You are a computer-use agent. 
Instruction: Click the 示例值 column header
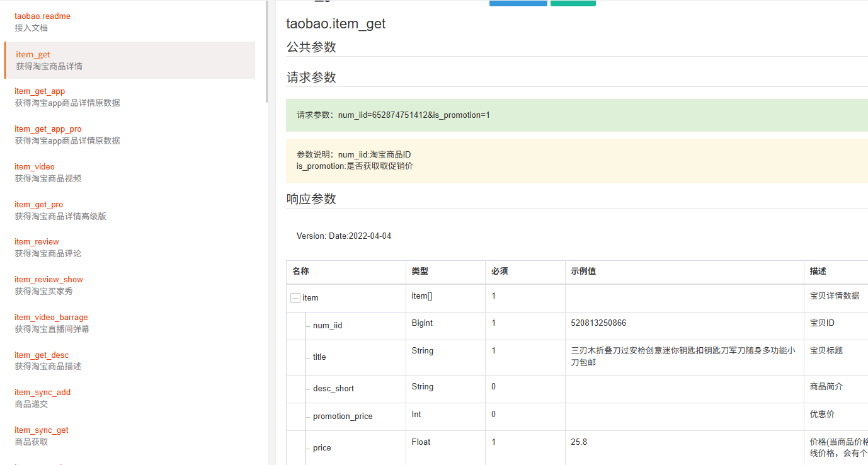coord(583,272)
